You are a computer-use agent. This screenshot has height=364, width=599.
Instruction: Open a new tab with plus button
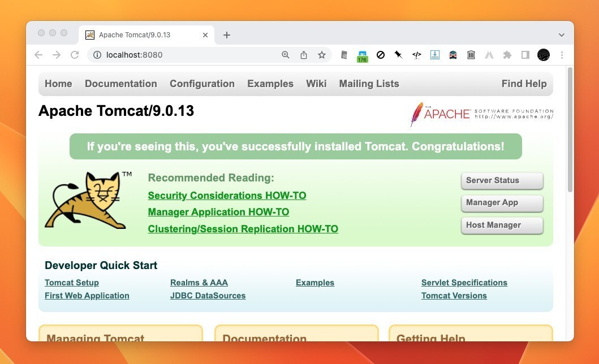[227, 35]
